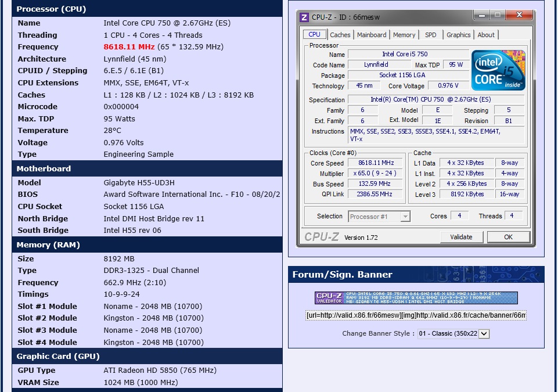
Task: Open the Mainboard tab
Action: (372, 34)
